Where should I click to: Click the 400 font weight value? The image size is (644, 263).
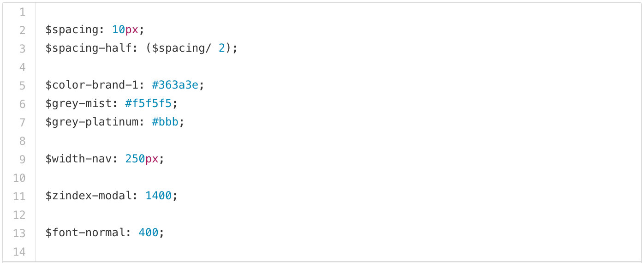click(x=148, y=233)
